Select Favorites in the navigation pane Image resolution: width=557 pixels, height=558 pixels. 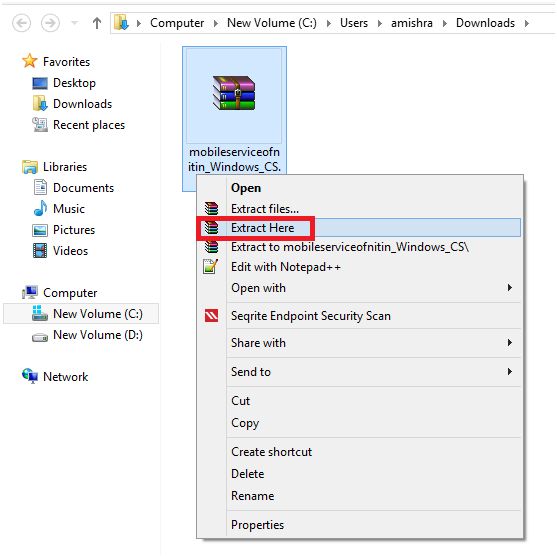pyautogui.click(x=66, y=62)
